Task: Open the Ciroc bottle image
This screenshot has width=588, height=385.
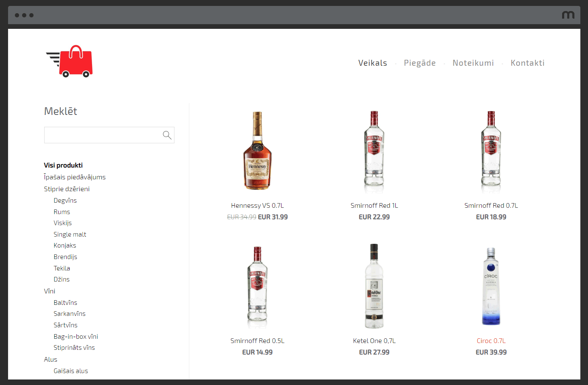Action: (x=491, y=286)
